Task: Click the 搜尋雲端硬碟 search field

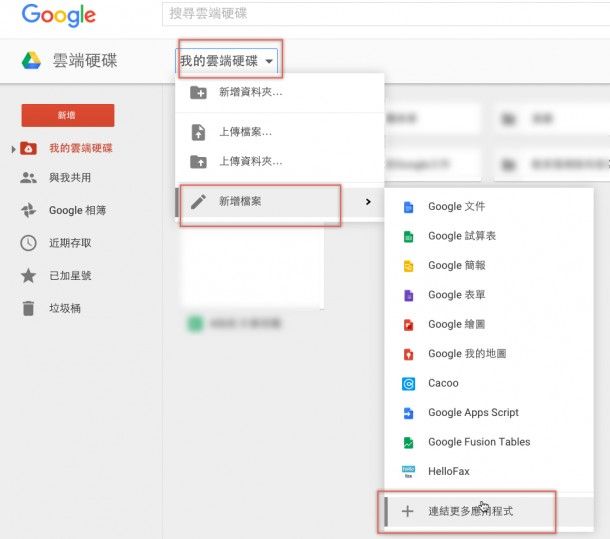Action: [x=385, y=14]
